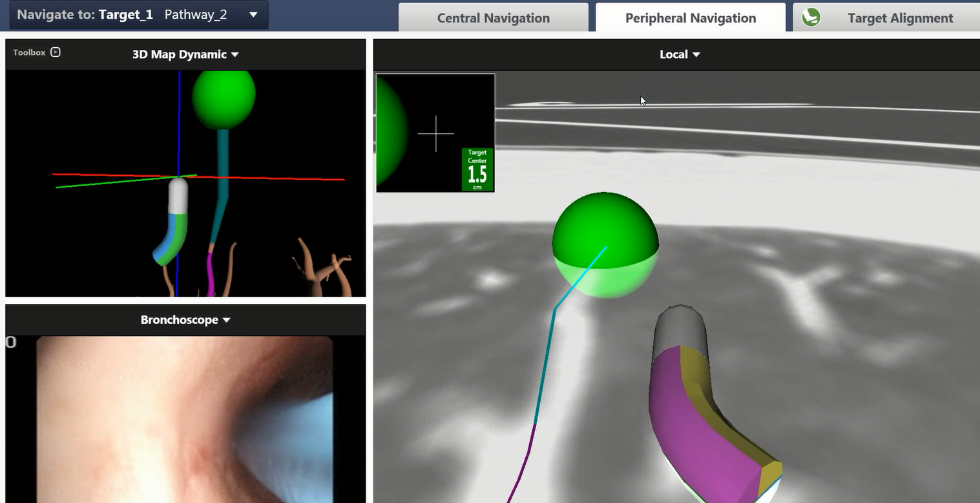Click the Target Center 1.5 cm indicator

477,169
